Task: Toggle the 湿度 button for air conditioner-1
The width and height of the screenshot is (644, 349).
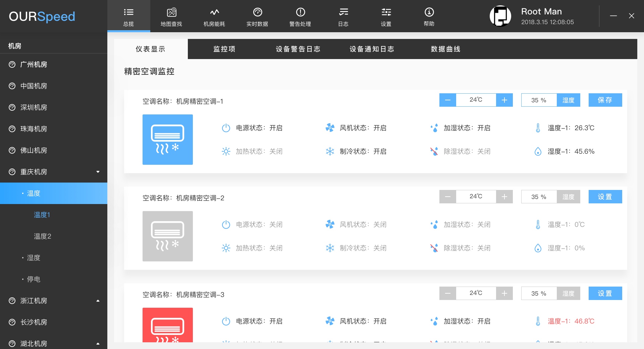Action: pos(568,100)
